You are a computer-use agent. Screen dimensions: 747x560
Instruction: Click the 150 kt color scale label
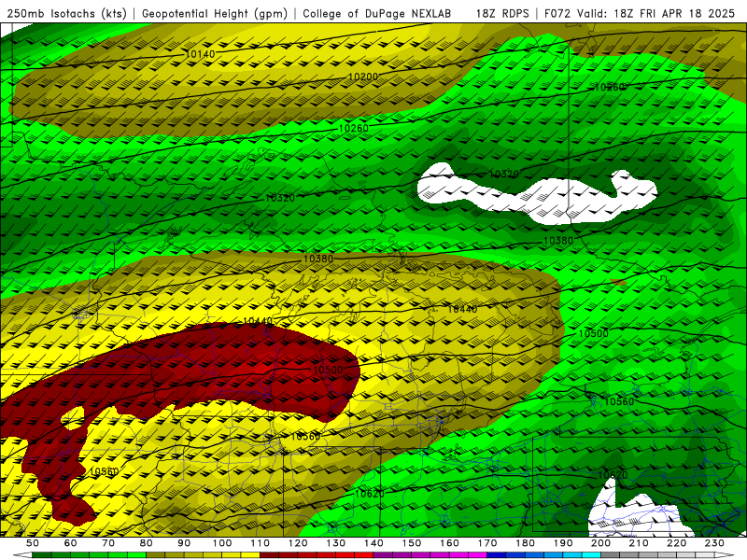412,543
